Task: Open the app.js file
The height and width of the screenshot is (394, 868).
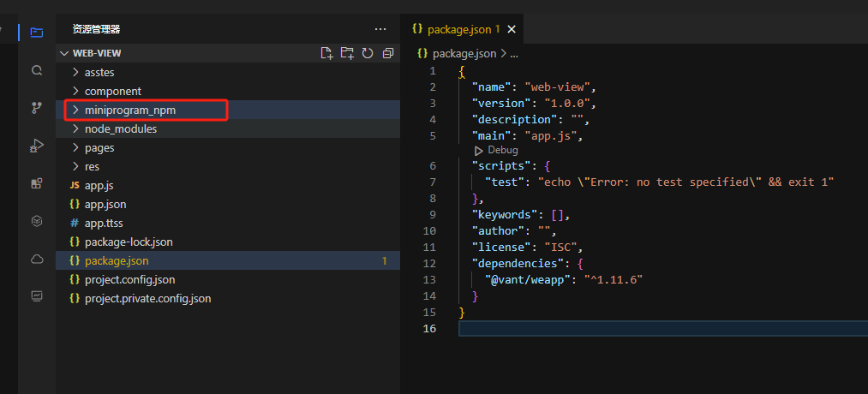Action: [99, 186]
